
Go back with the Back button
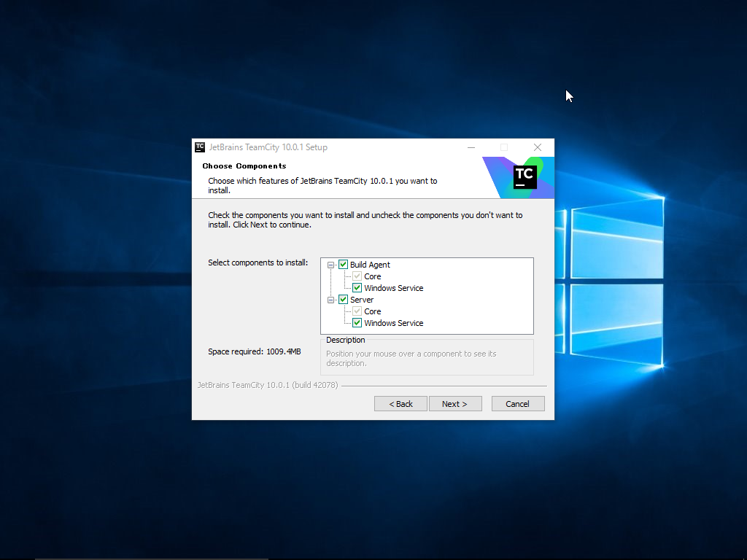click(400, 404)
